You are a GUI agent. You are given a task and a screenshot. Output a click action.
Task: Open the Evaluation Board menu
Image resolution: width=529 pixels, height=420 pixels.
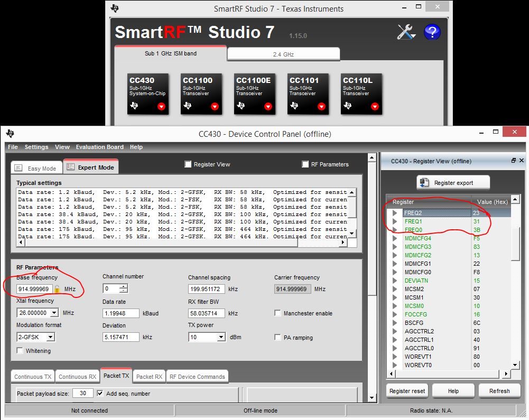pos(99,147)
